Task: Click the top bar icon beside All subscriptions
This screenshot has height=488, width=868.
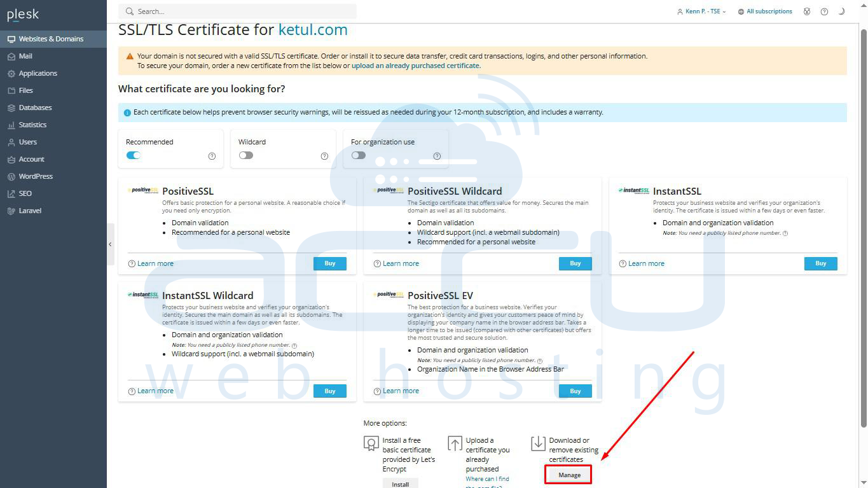Action: [807, 11]
